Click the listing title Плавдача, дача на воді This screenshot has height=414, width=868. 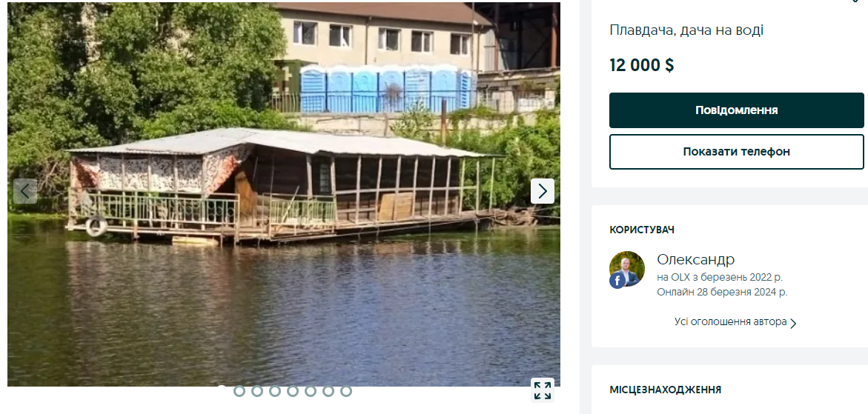686,30
